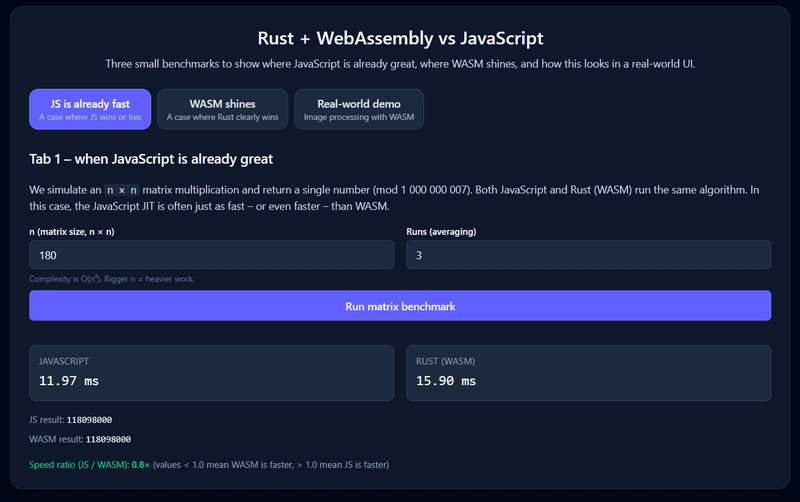Image resolution: width=800 pixels, height=502 pixels.
Task: Click the Runs (averaging) input field
Action: pos(588,255)
